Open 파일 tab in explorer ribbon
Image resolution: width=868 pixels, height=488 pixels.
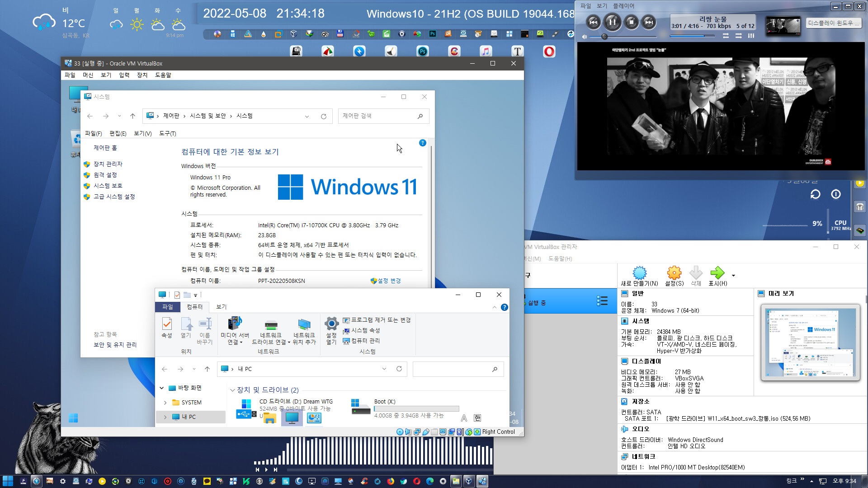tap(168, 307)
